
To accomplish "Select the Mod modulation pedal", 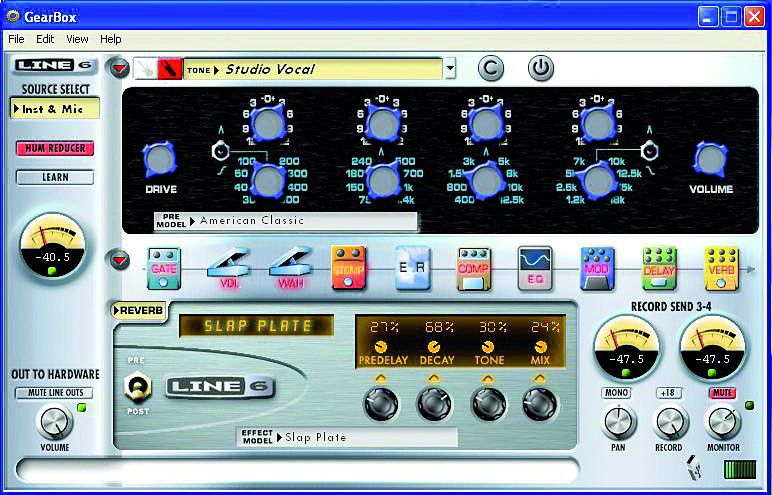I will click(x=597, y=269).
